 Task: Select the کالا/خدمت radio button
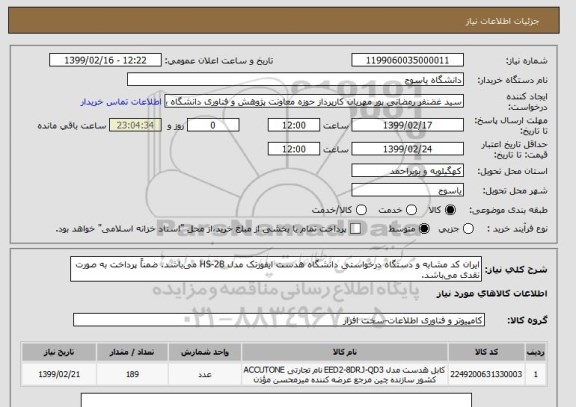361,210
